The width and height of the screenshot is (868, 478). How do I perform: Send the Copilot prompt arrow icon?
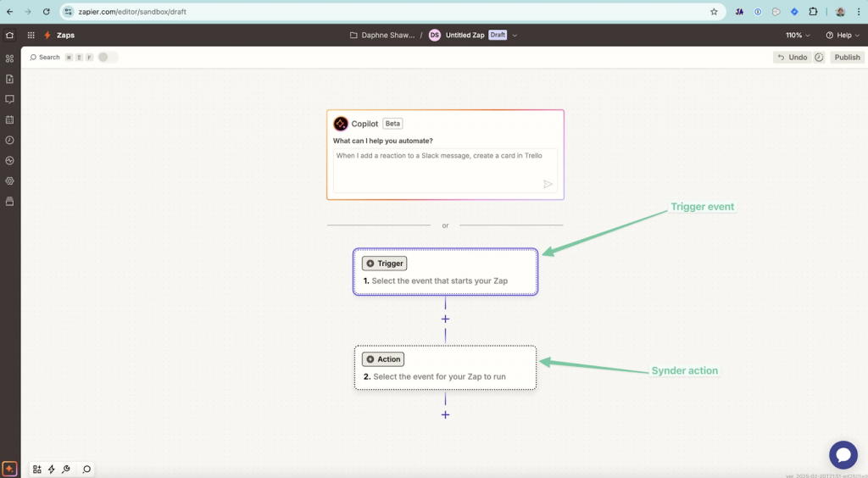coord(548,184)
